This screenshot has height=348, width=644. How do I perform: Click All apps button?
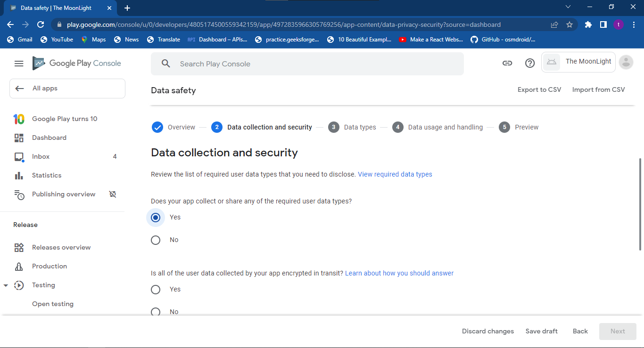(67, 89)
